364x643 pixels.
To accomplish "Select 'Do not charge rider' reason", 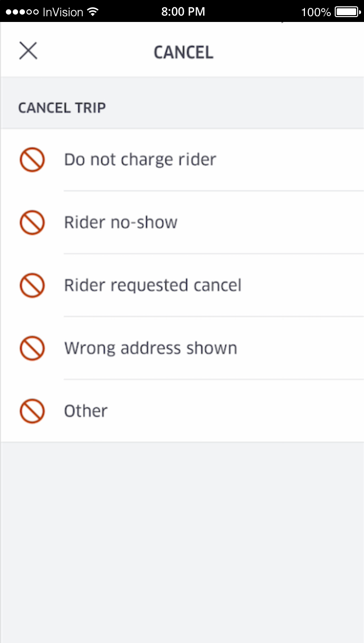I will pos(141,160).
